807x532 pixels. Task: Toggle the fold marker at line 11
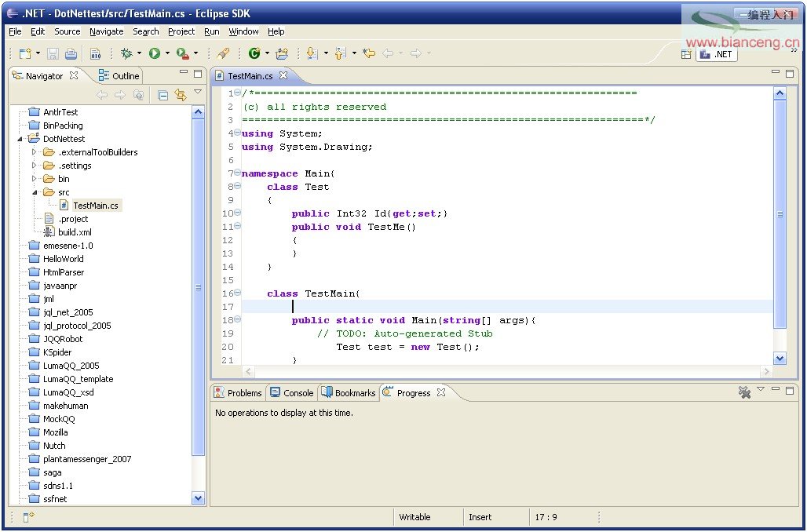[237, 226]
